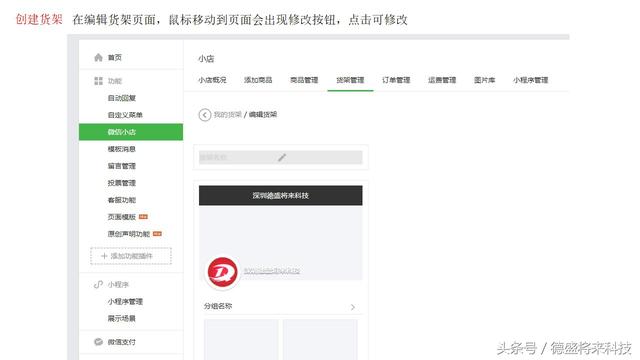Open 微信支付 in the sidebar
640x360 pixels.
[122, 342]
